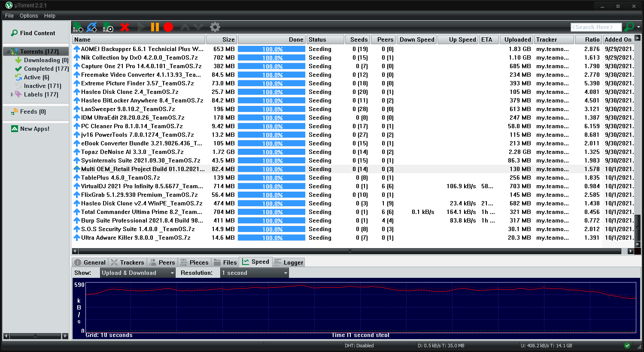Sort by the Name column header
The height and width of the screenshot is (352, 644).
139,39
